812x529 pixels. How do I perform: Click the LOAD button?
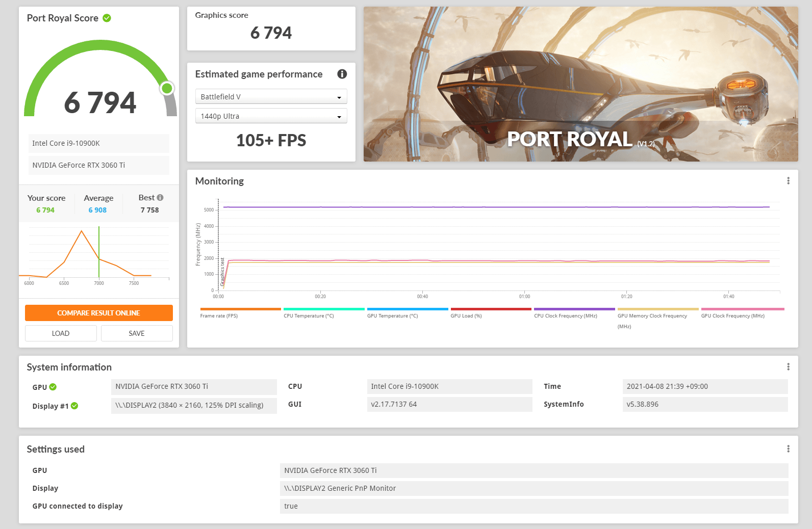(61, 333)
